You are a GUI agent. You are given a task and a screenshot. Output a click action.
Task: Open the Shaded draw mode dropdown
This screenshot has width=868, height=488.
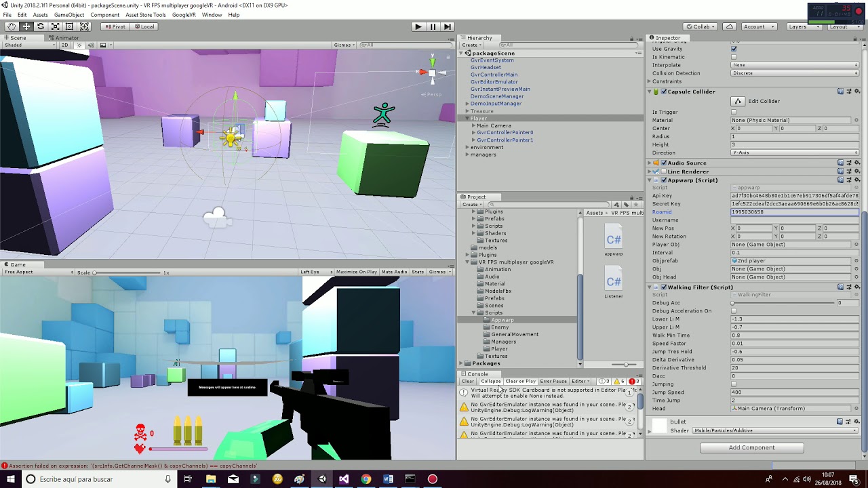pyautogui.click(x=28, y=45)
